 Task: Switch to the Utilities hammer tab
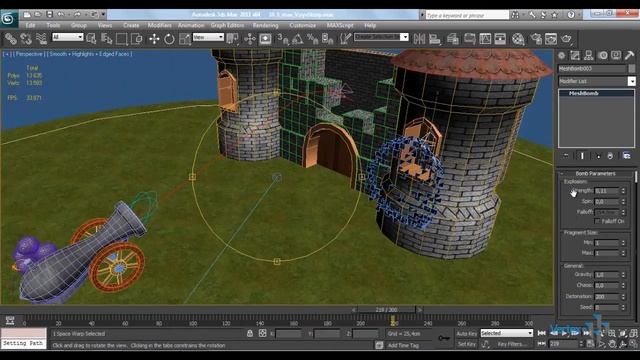629,55
